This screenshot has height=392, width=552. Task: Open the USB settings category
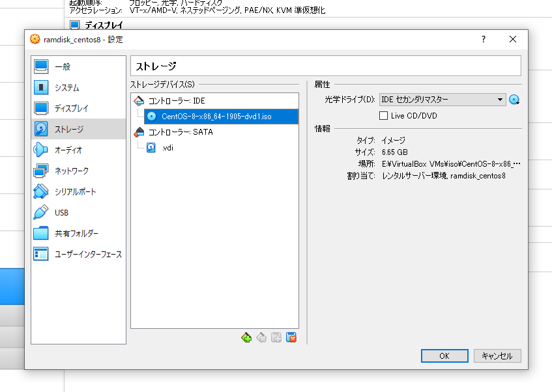pos(78,212)
